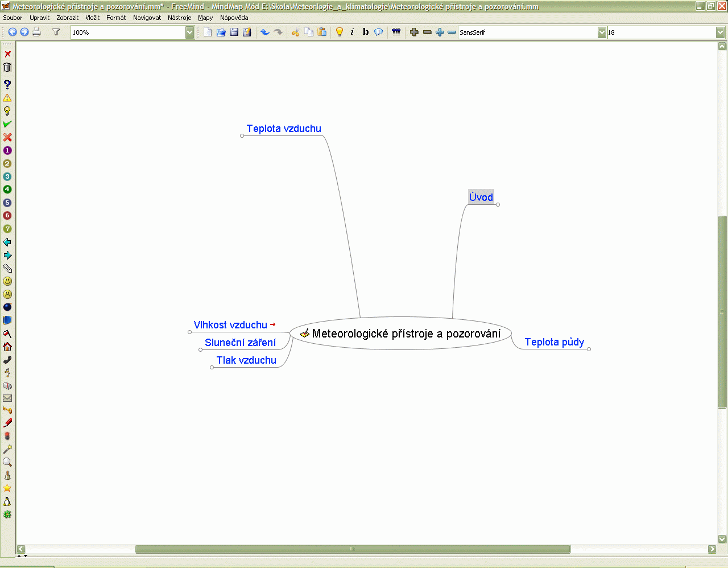The width and height of the screenshot is (728, 568).
Task: Select the Úvod node
Action: coord(481,197)
